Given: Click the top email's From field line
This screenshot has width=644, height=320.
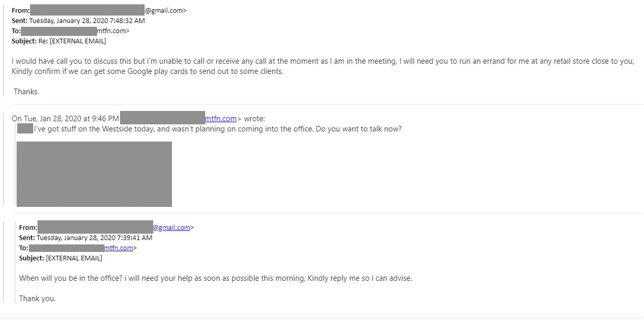Looking at the screenshot, I should [x=99, y=10].
